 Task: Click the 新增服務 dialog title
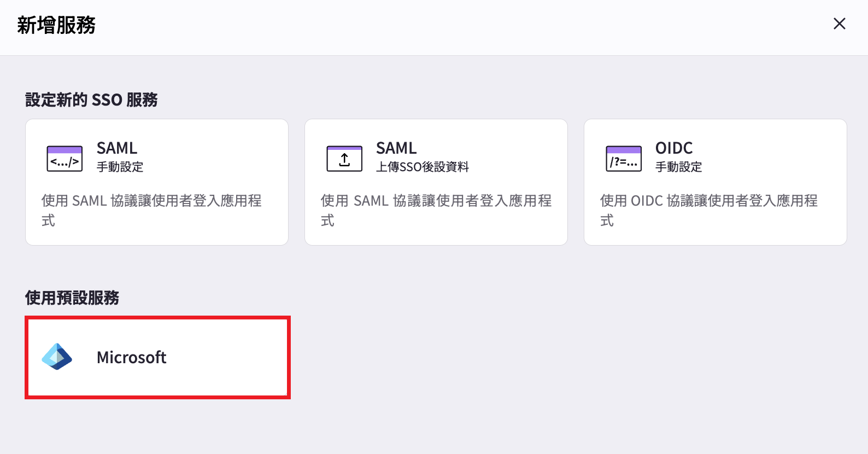tap(56, 25)
